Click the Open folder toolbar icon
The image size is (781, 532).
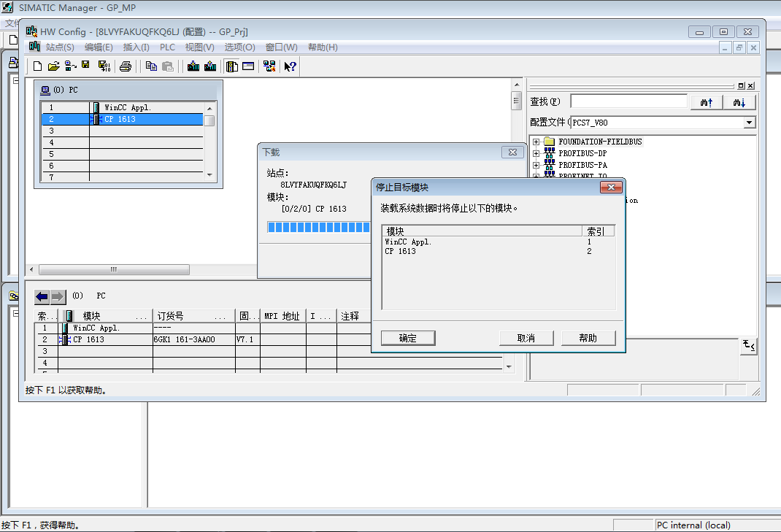click(53, 66)
